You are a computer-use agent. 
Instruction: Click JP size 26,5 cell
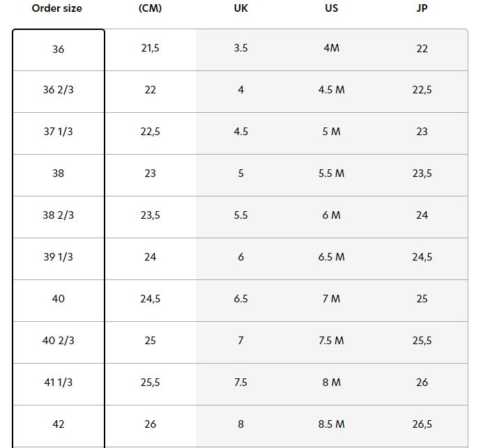point(422,424)
